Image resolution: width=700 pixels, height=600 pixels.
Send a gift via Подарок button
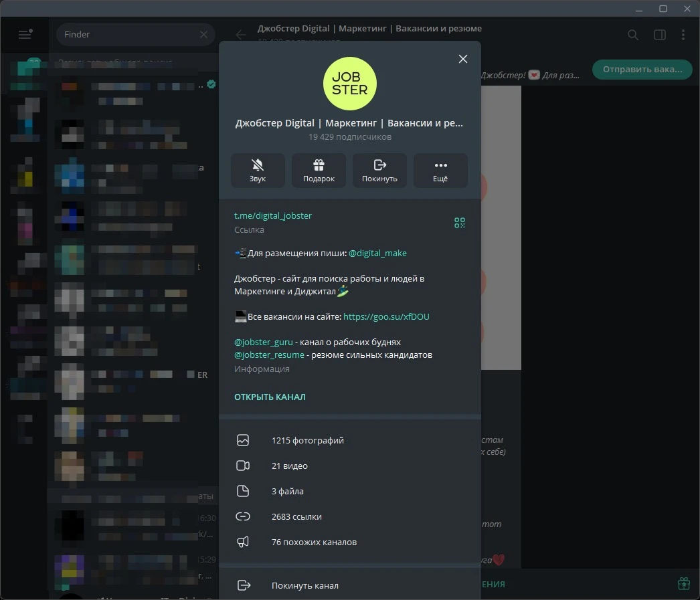tap(319, 171)
